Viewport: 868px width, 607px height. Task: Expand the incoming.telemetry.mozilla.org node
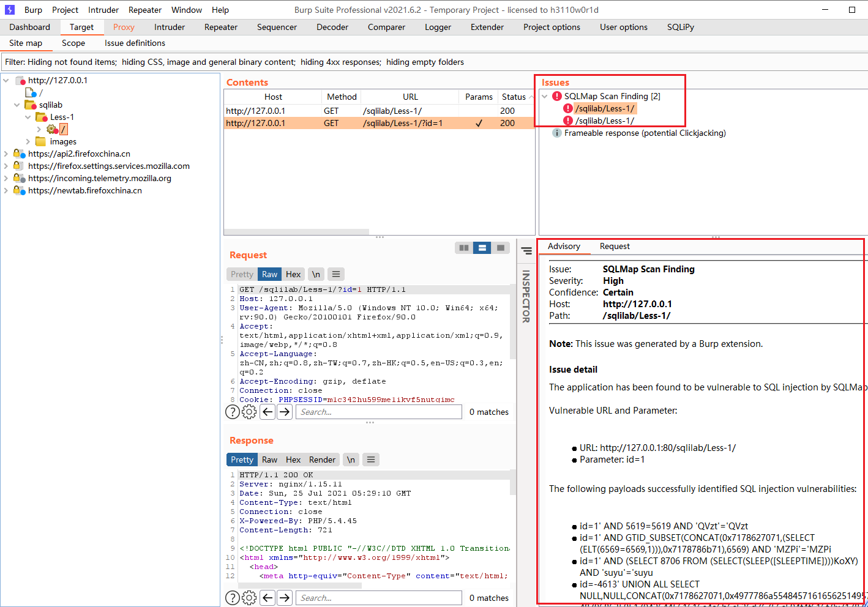pos(6,178)
